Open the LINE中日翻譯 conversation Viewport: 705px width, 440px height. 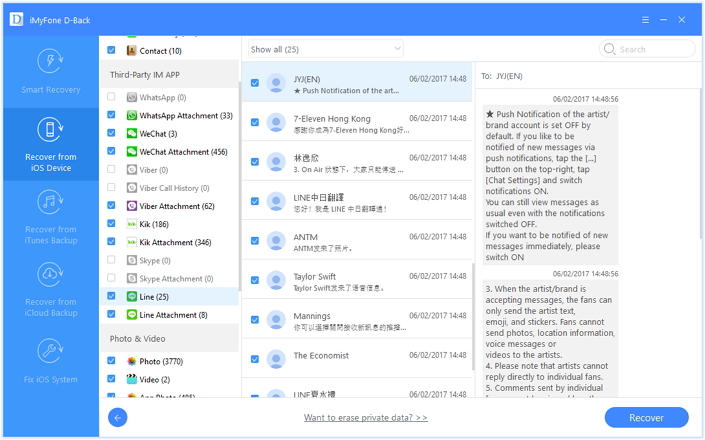coord(357,202)
